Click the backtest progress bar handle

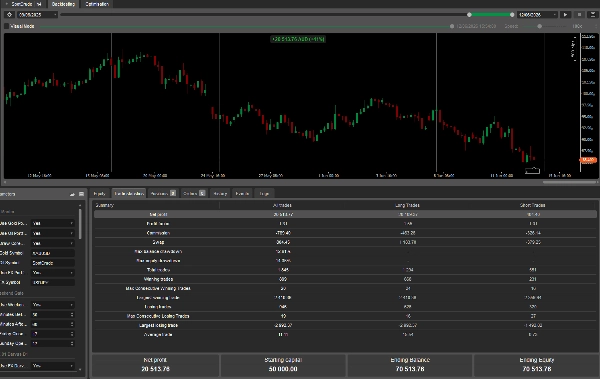coord(452,26)
